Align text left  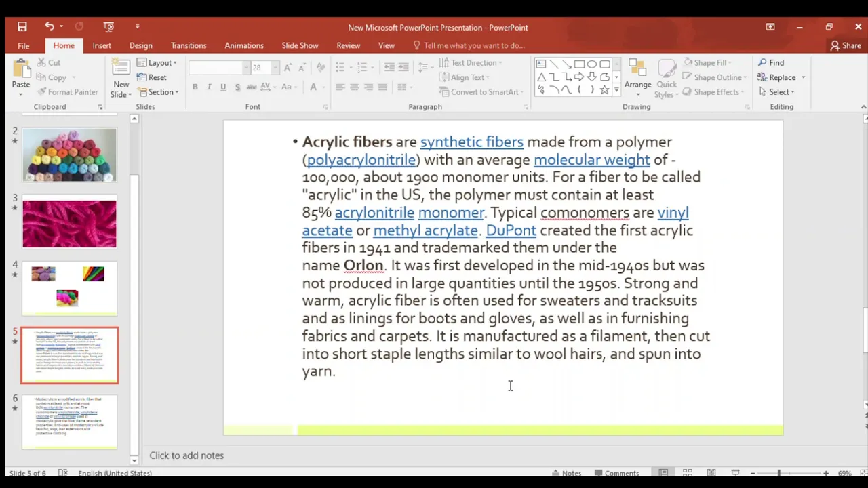click(x=340, y=87)
